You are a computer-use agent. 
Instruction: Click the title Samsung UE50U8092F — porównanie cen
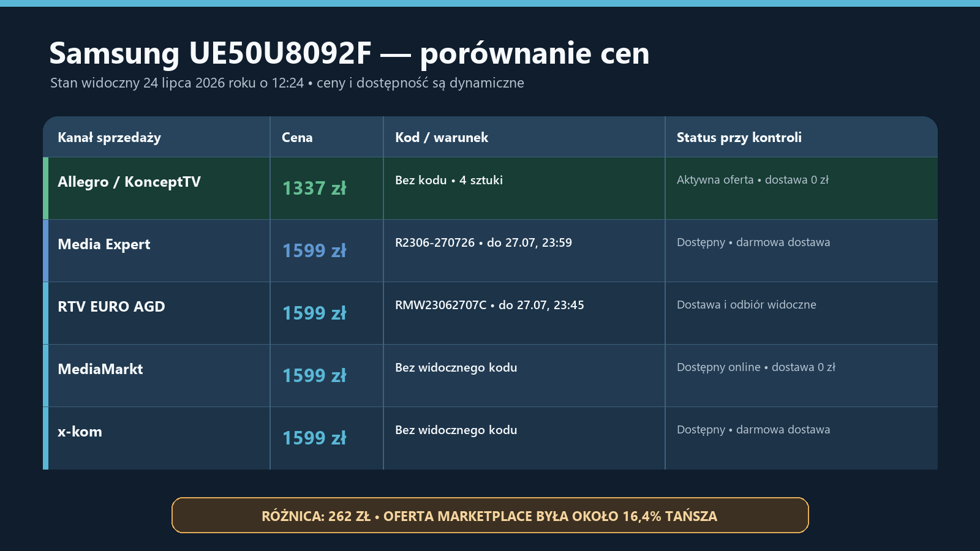349,54
